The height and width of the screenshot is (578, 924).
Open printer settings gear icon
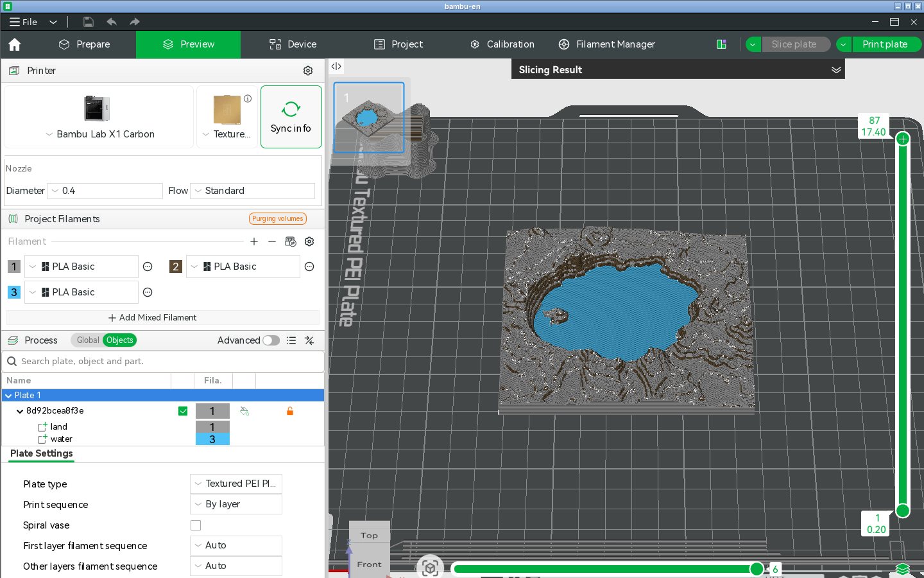(308, 71)
